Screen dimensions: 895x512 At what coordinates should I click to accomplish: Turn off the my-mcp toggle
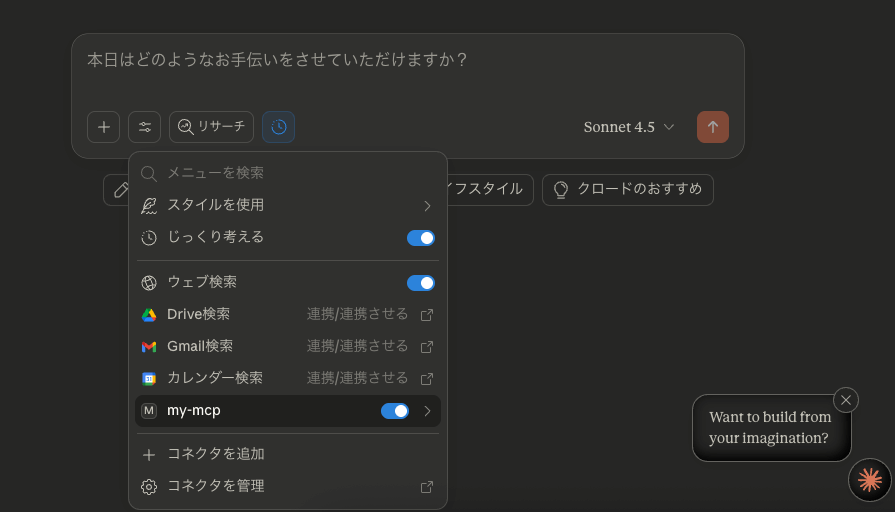coord(394,411)
